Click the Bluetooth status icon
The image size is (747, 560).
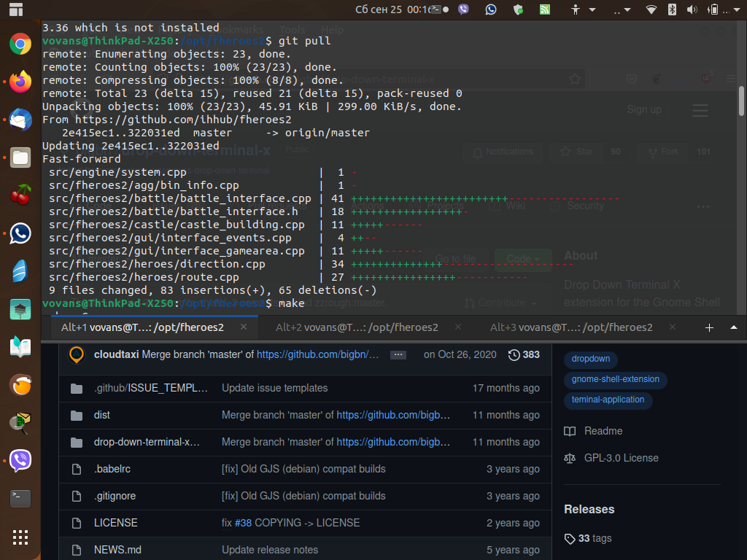point(672,9)
